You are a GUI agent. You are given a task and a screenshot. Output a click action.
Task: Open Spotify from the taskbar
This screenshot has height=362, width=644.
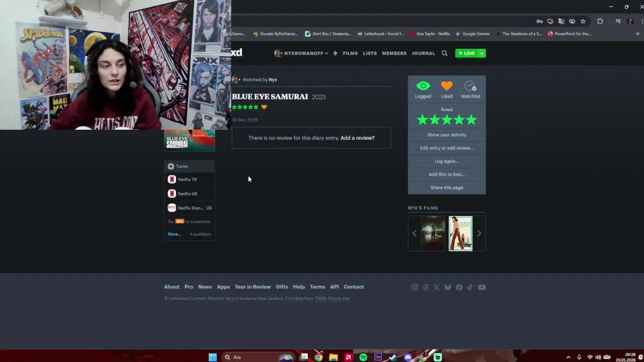tap(363, 357)
